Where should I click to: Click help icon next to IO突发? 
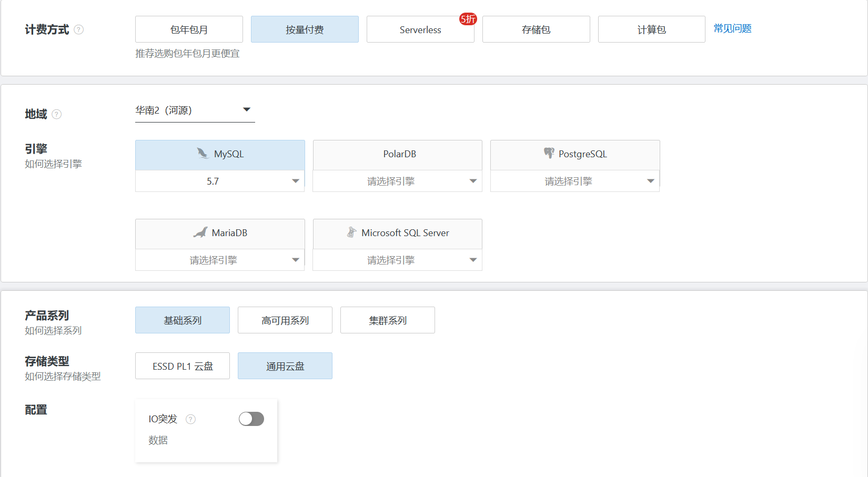point(191,419)
